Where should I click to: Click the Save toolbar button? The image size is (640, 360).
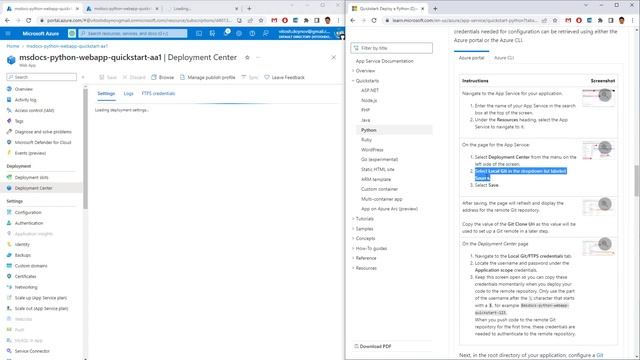click(x=108, y=77)
